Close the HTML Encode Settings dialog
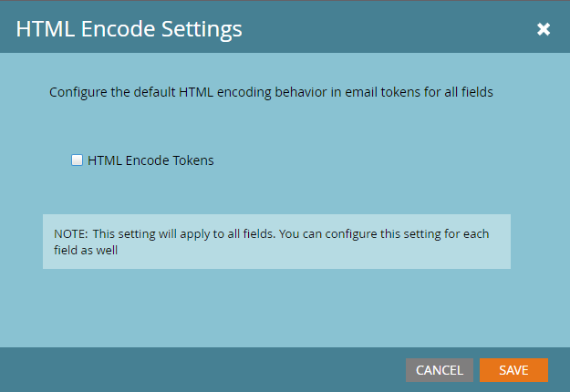This screenshot has height=392, width=570. (544, 29)
